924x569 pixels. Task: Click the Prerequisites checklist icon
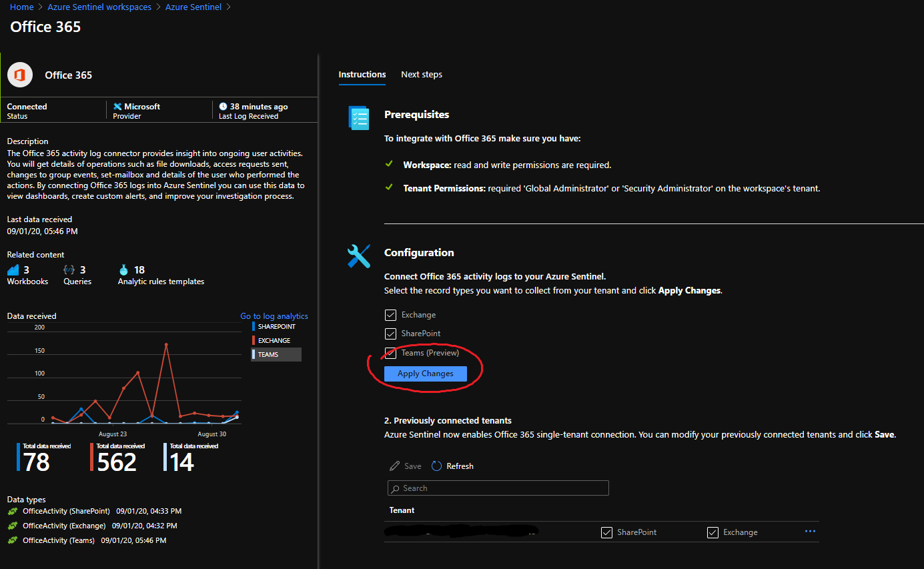pyautogui.click(x=359, y=117)
